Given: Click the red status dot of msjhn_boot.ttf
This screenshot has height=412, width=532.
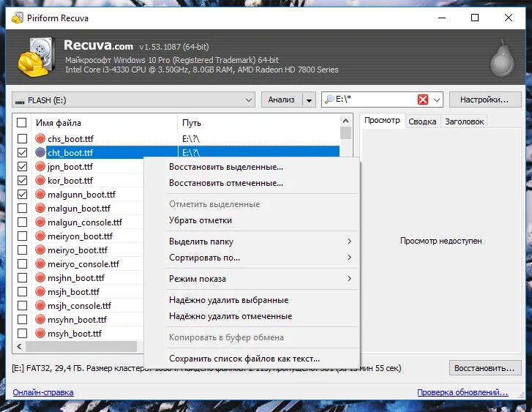Looking at the screenshot, I should [x=40, y=277].
